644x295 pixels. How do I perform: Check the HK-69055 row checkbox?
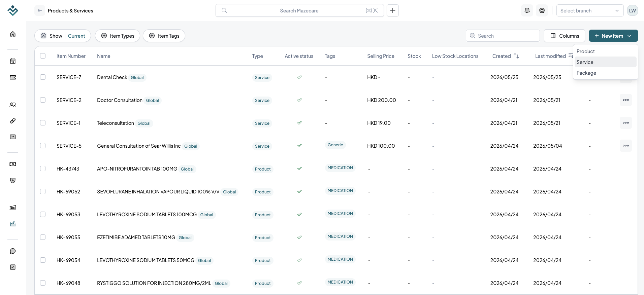(x=43, y=237)
